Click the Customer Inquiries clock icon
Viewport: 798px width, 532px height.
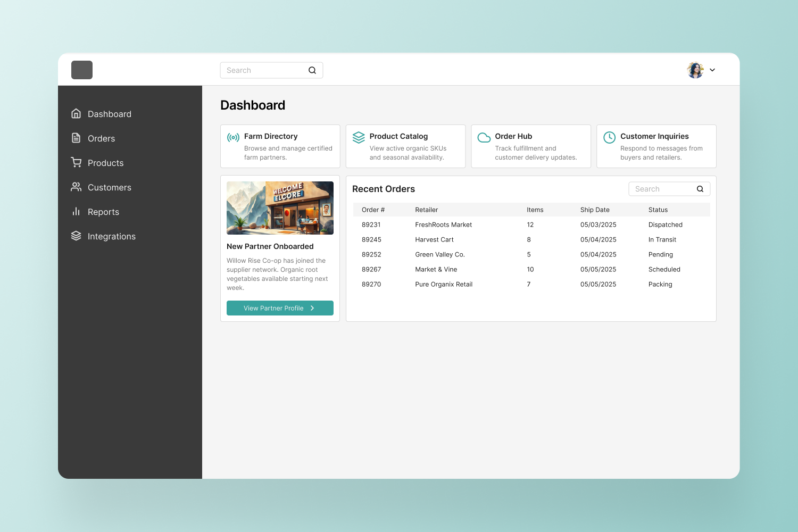(x=610, y=137)
